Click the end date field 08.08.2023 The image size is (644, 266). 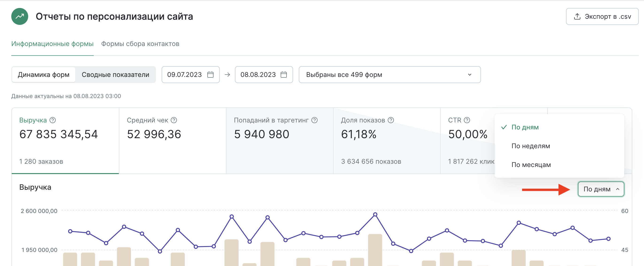coord(264,74)
